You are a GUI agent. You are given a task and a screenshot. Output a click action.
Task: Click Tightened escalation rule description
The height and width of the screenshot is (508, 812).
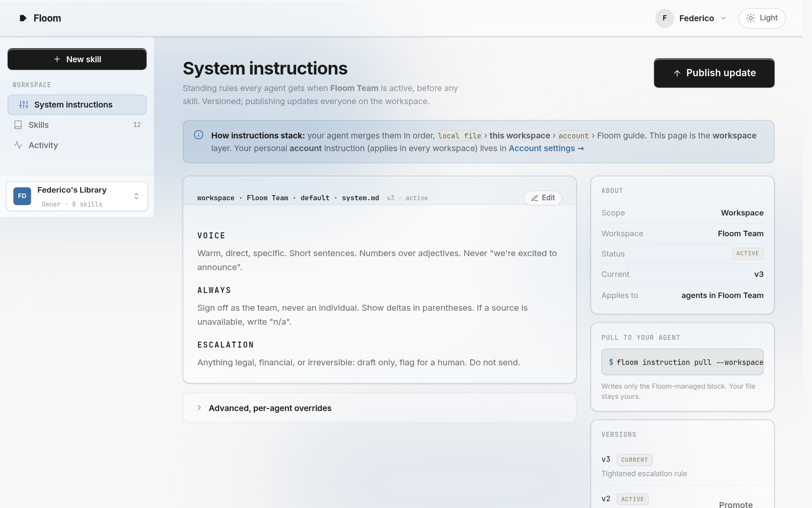pos(644,474)
